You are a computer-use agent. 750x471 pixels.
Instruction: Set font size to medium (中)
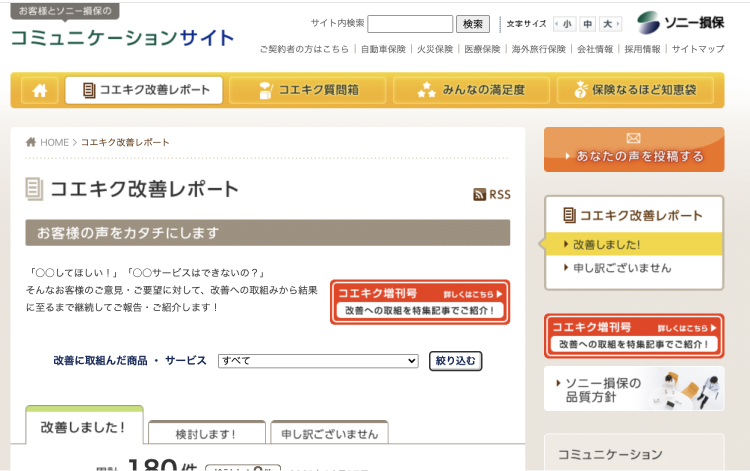587,24
